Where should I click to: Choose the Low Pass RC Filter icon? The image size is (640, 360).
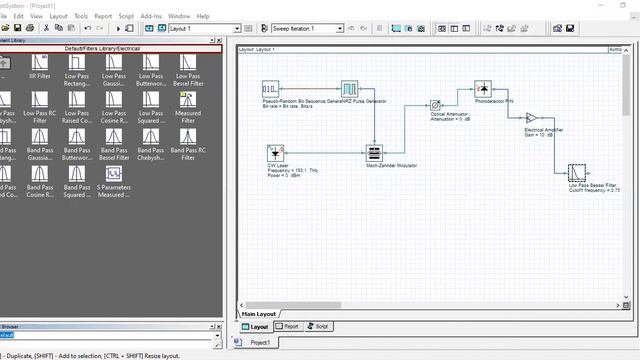40,99
